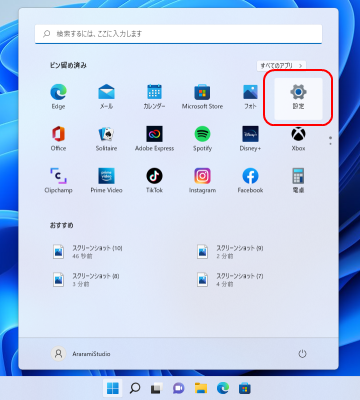Launch the Office app

coord(58,139)
